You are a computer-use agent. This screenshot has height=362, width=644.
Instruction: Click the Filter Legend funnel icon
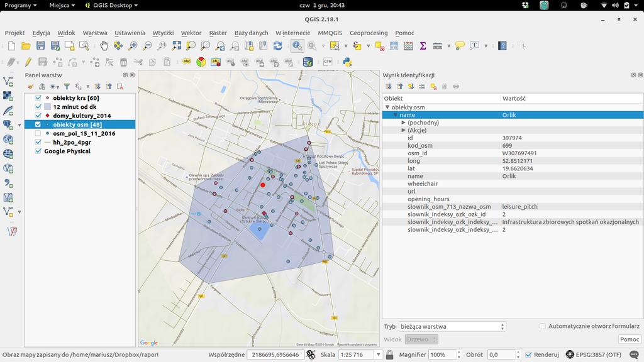[67, 87]
